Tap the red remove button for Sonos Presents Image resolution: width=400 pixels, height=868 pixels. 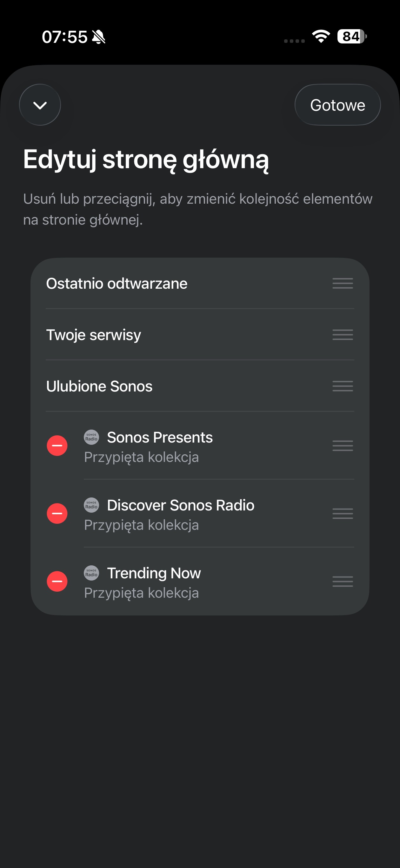click(x=57, y=445)
